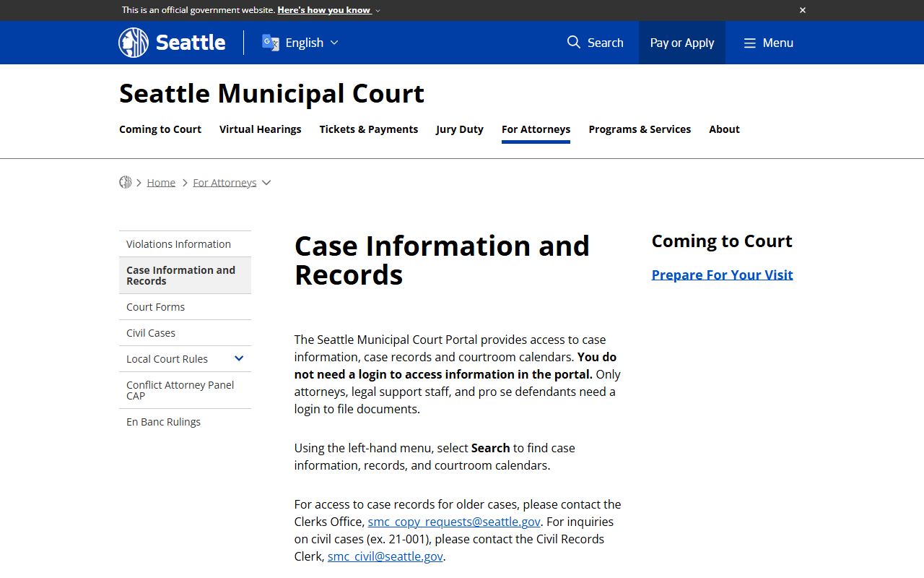Open the About tab
This screenshot has width=924, height=578.
[724, 129]
